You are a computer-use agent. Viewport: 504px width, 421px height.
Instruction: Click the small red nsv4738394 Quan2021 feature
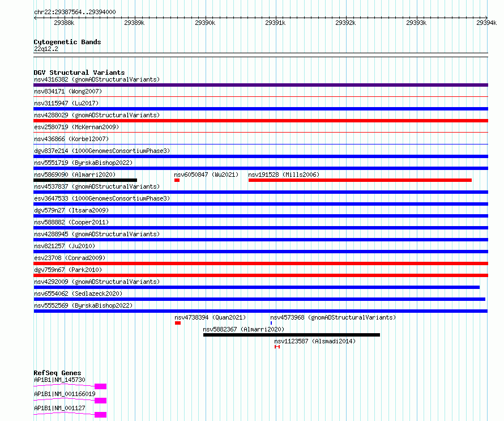point(178,323)
